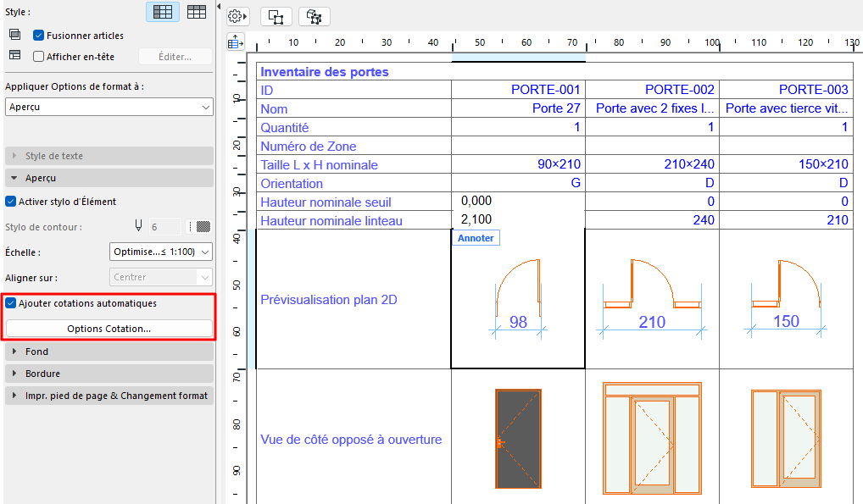Image resolution: width=863 pixels, height=504 pixels.
Task: Open the Aperçu format target dropdown
Action: point(109,108)
